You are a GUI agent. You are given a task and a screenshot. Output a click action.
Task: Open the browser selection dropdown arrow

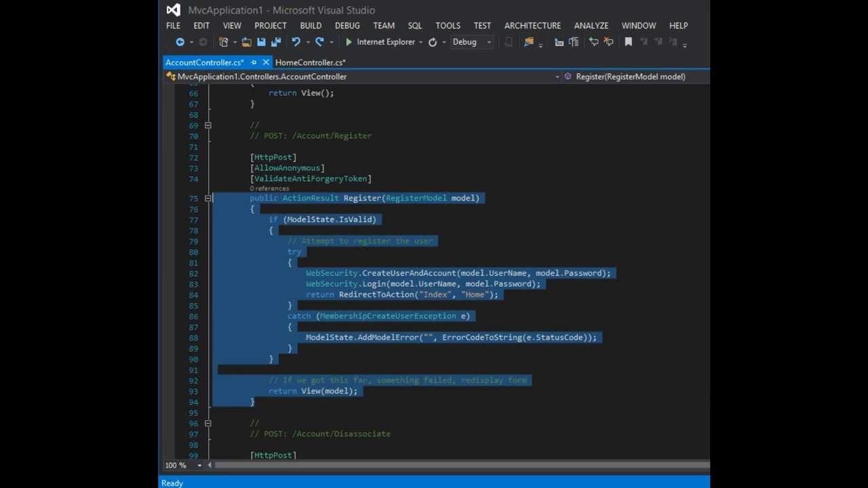tap(421, 42)
